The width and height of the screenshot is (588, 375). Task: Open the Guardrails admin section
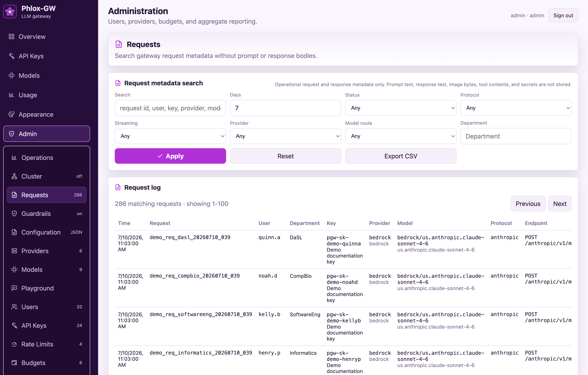pyautogui.click(x=47, y=213)
